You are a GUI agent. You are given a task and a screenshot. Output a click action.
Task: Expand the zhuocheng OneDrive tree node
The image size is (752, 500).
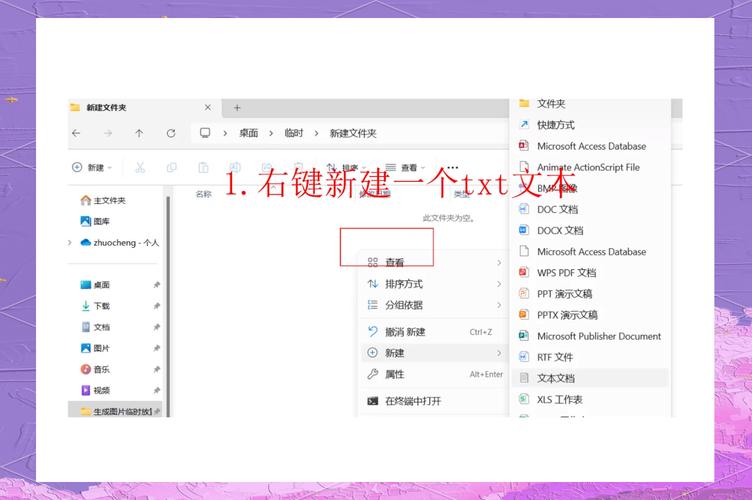[x=70, y=243]
